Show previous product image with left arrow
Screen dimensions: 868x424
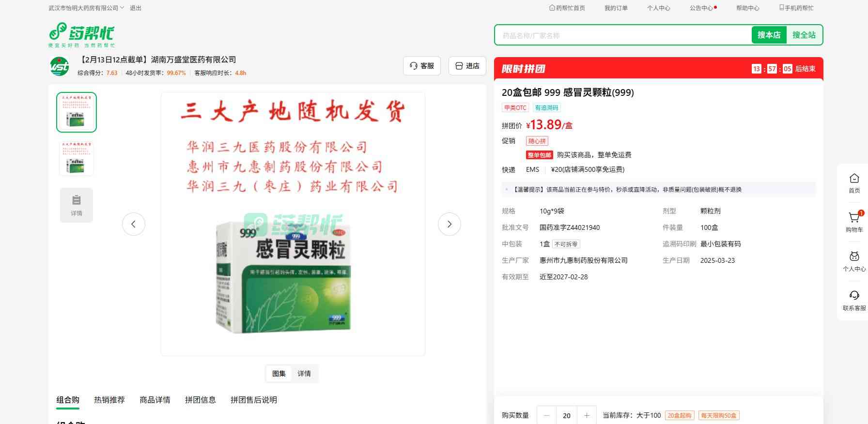(x=134, y=224)
